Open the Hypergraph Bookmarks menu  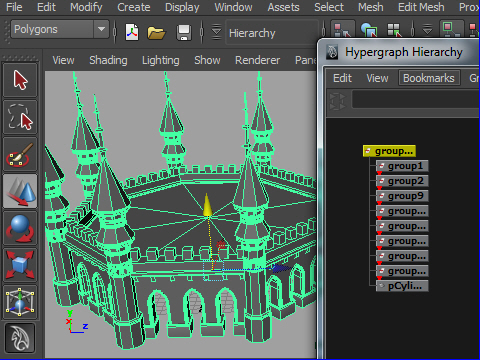coord(429,78)
